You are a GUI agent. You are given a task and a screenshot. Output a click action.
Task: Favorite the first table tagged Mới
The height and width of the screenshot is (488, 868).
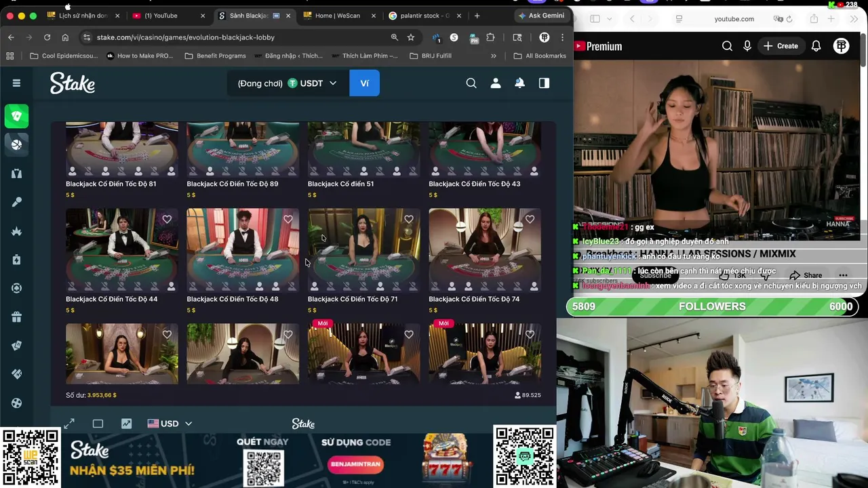(x=409, y=334)
